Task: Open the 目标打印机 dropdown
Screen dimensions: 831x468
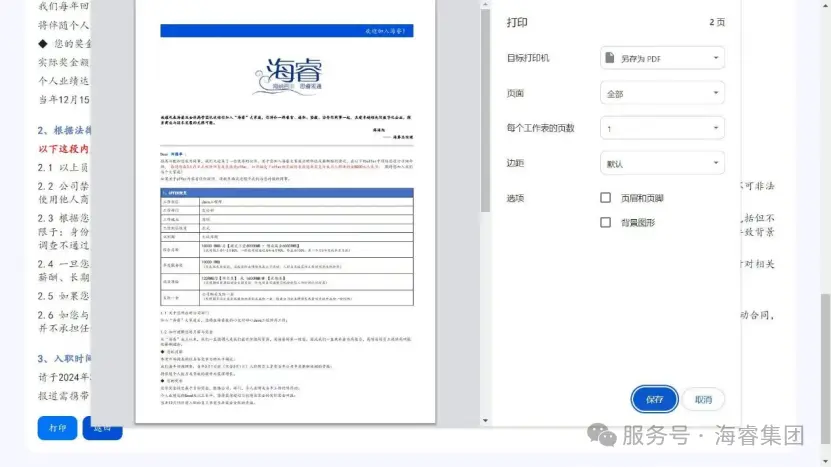Action: click(662, 59)
